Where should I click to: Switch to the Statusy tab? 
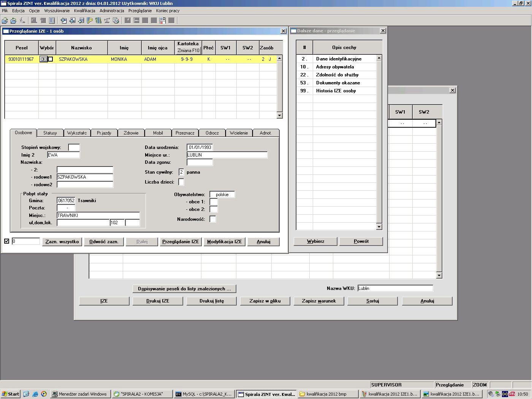(x=50, y=133)
